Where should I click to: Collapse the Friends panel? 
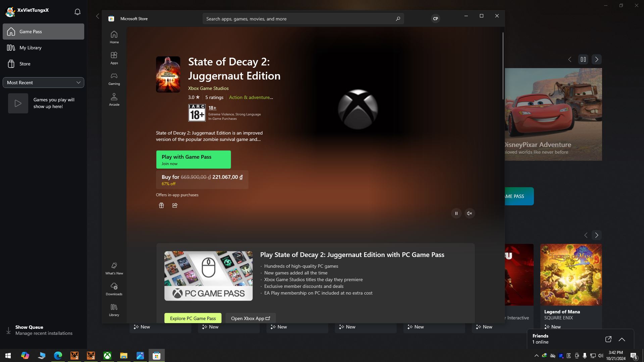click(622, 339)
